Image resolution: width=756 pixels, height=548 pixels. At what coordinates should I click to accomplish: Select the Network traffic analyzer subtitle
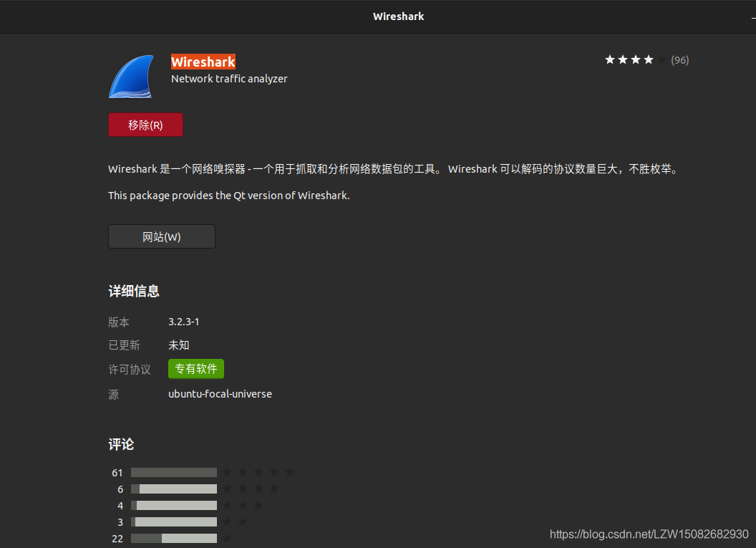coord(229,79)
